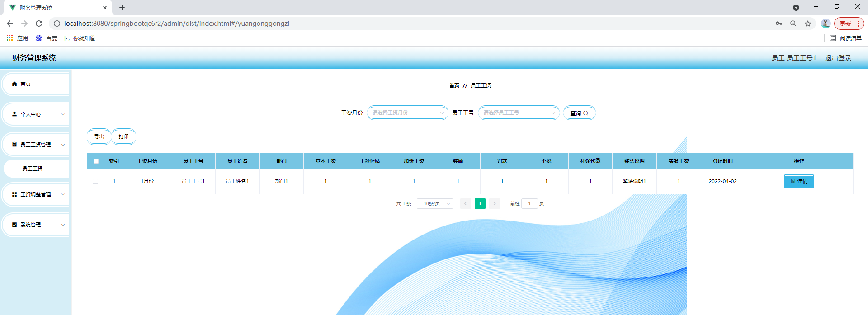The height and width of the screenshot is (315, 868).
Task: Select the 员工工资 submenu item
Action: click(33, 169)
